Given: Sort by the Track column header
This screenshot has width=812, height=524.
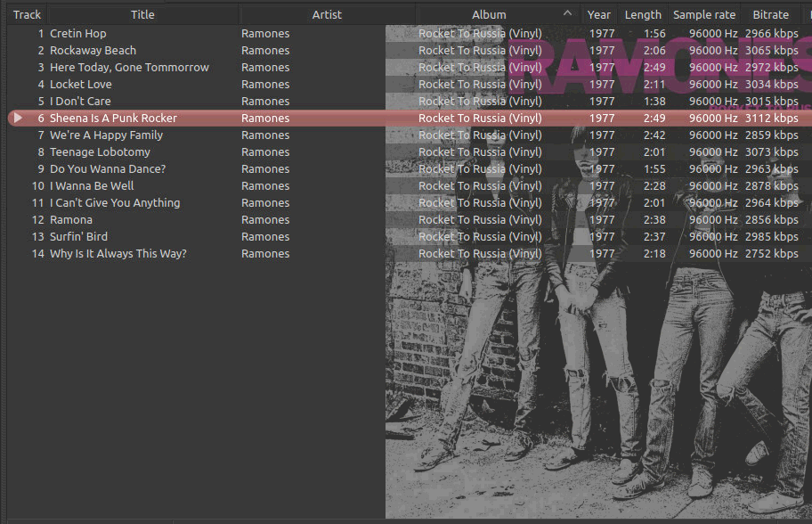Looking at the screenshot, I should click(27, 15).
